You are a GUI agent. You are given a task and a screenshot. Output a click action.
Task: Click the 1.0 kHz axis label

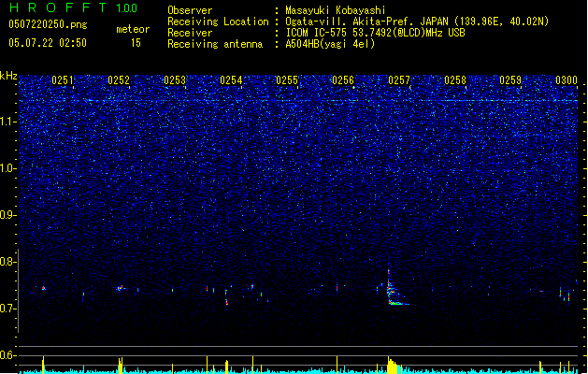coord(8,168)
